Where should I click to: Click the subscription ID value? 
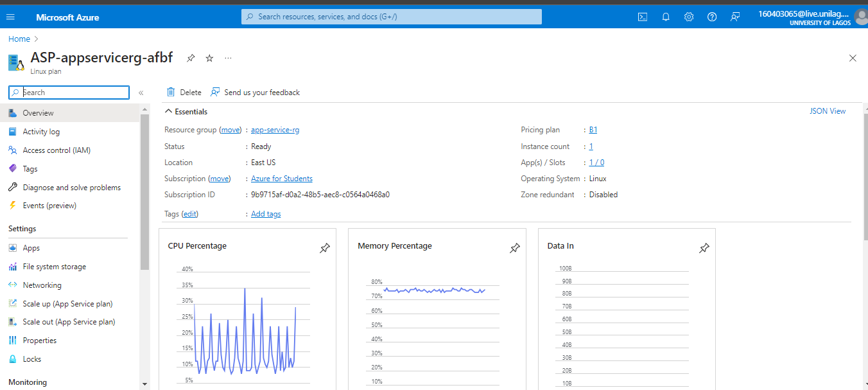coord(320,195)
